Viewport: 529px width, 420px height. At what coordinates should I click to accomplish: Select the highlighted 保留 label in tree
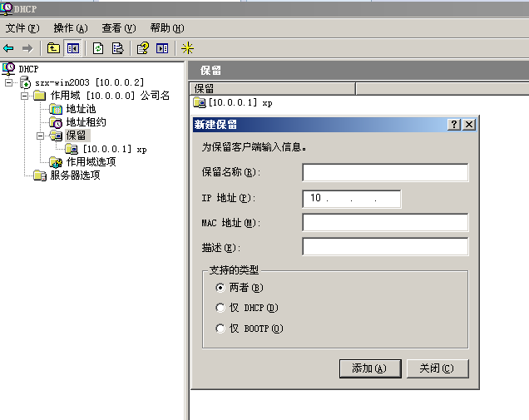tap(77, 136)
